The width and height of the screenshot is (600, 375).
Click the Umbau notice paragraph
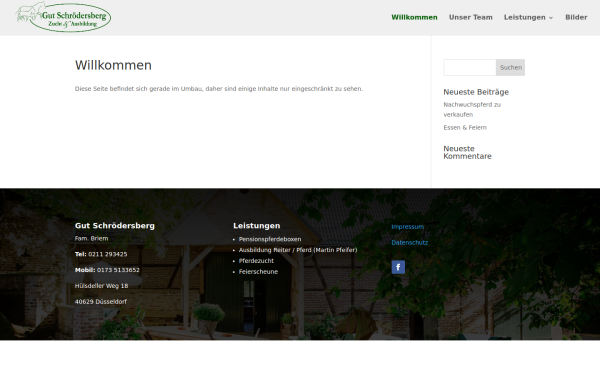pyautogui.click(x=219, y=89)
